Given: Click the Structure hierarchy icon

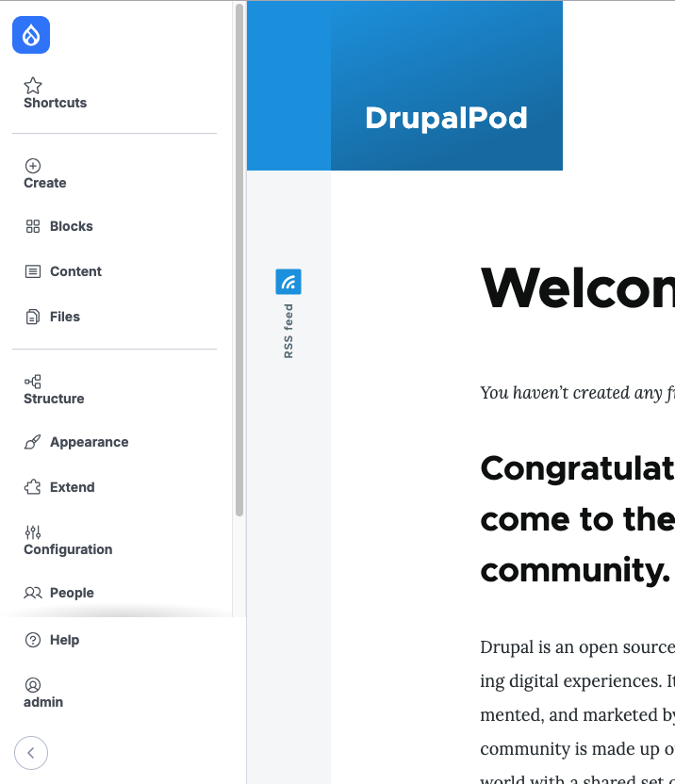Looking at the screenshot, I should click(33, 382).
